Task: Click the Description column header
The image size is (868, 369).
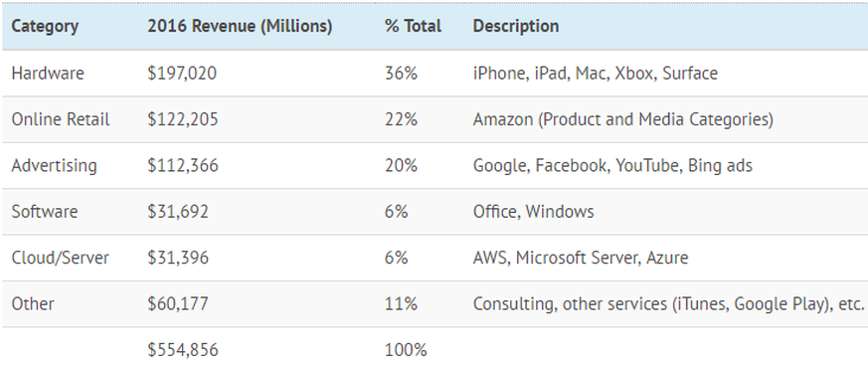Action: tap(516, 26)
